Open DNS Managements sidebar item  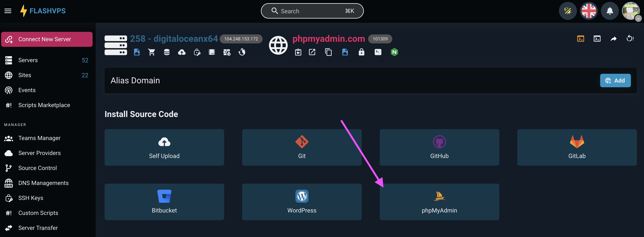[x=43, y=183]
